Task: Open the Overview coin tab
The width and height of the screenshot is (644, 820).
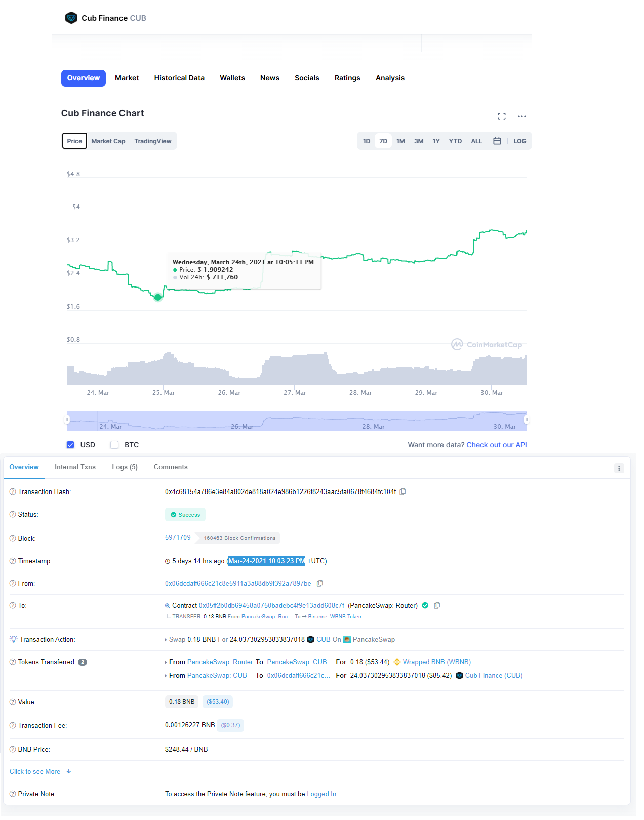Action: (x=84, y=78)
